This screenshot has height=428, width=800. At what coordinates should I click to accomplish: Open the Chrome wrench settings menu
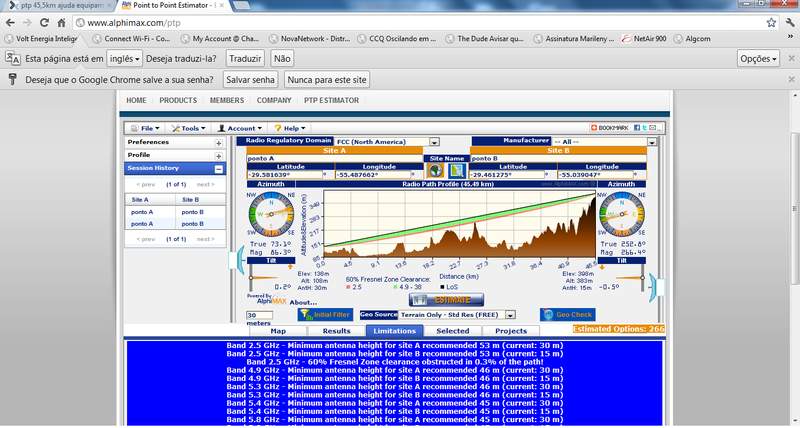(x=790, y=22)
